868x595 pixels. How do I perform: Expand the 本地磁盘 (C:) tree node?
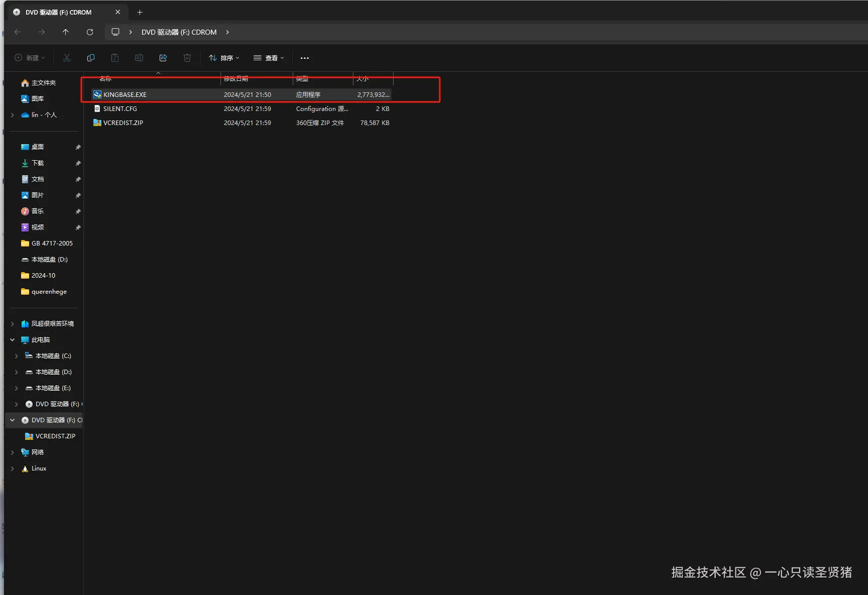[17, 356]
